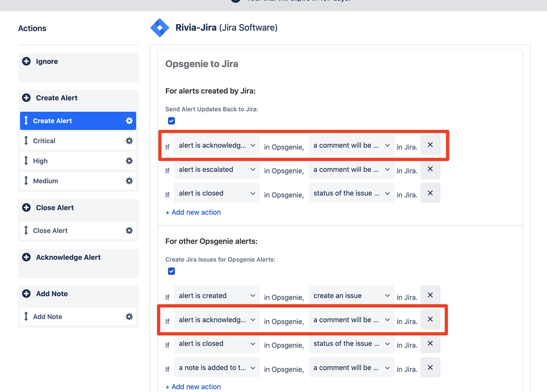Click the Close Alert section header

click(55, 207)
